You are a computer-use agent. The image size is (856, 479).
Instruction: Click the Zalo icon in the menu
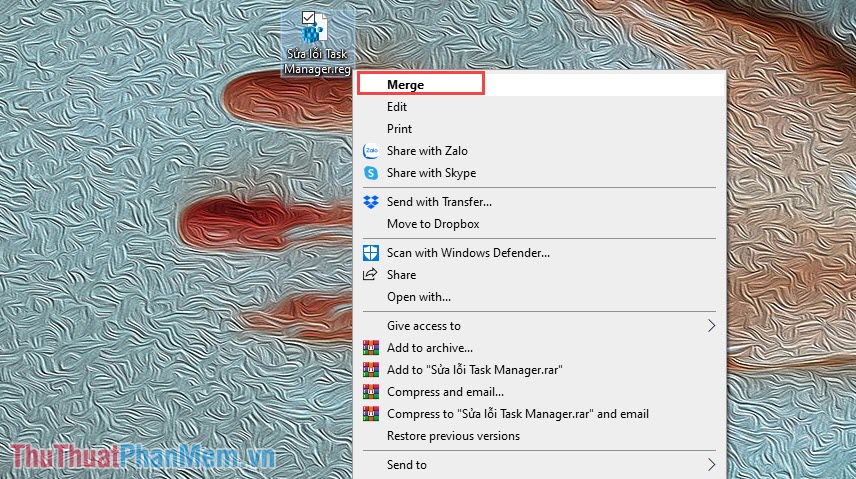[x=371, y=151]
